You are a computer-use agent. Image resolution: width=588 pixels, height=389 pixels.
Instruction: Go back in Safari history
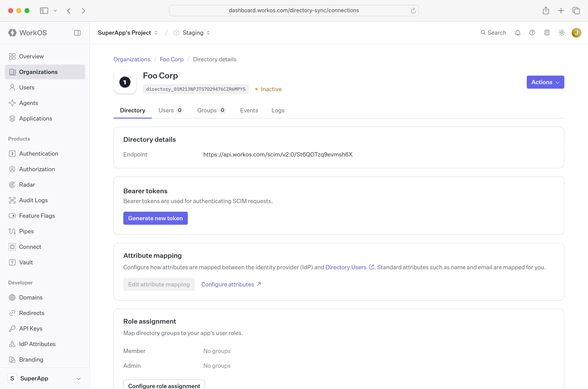[69, 11]
